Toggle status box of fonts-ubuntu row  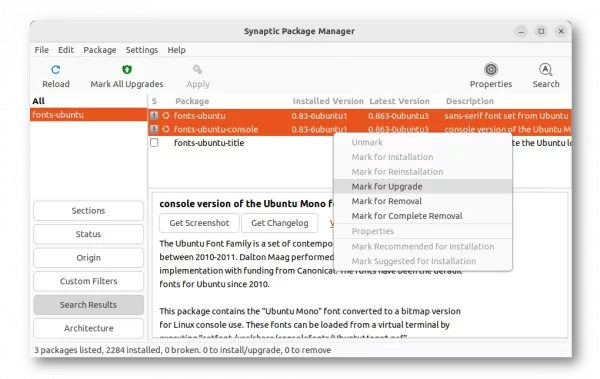pyautogui.click(x=154, y=116)
